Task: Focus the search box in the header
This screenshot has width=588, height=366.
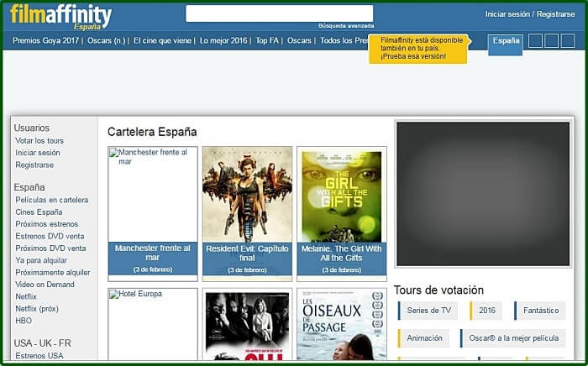Action: point(279,13)
